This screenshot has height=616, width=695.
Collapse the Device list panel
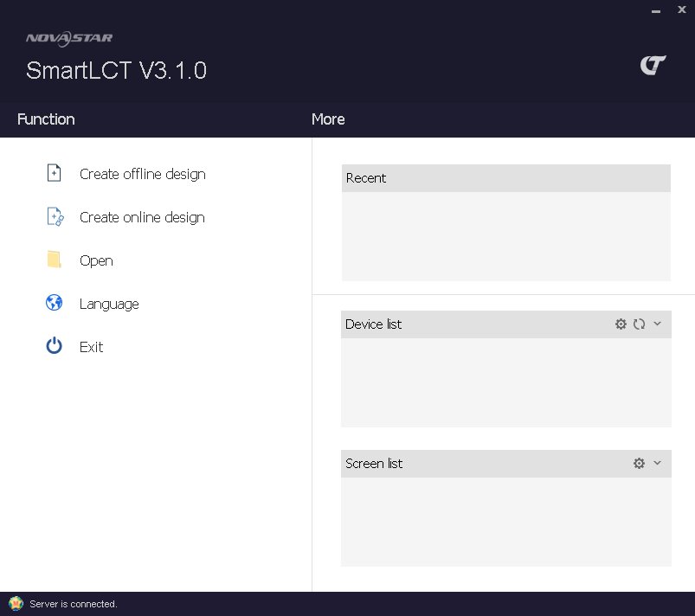(x=657, y=324)
